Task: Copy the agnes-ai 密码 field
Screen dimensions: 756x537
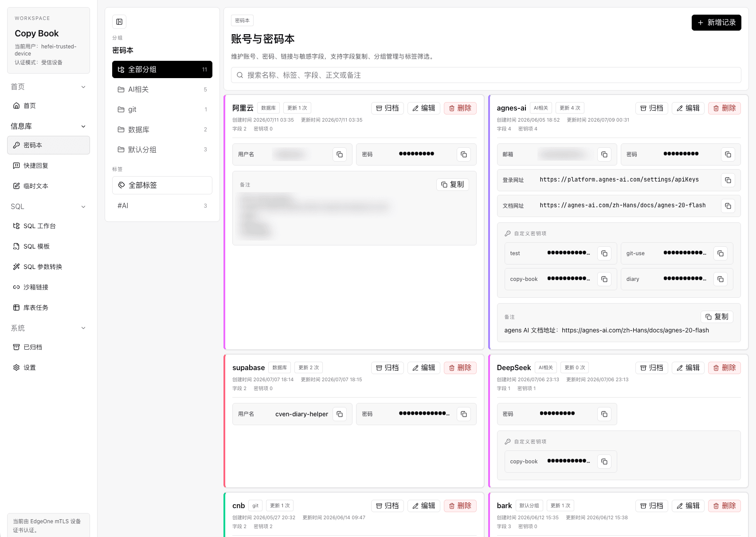Action: (728, 154)
